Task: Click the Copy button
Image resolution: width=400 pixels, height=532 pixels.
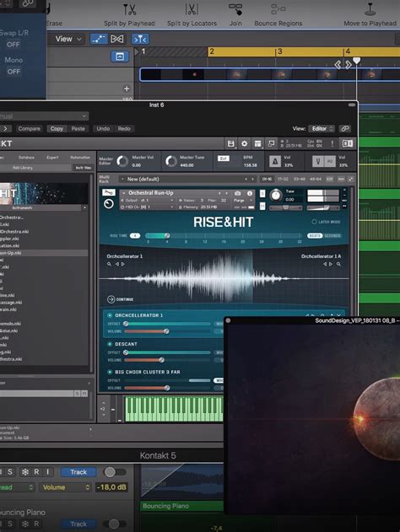Action: tap(57, 129)
